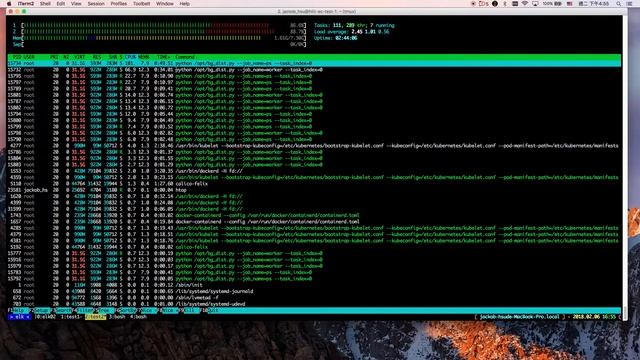Click the menu bar clock
Screen dimensions: 640x360
(x=593, y=4)
